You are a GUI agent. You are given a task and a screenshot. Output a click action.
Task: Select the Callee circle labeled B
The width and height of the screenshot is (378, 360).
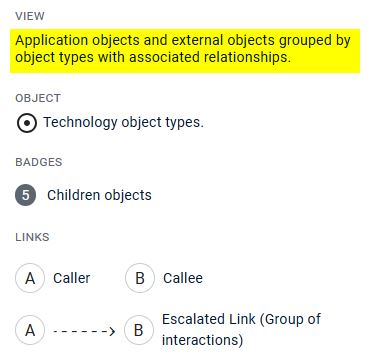(x=140, y=278)
